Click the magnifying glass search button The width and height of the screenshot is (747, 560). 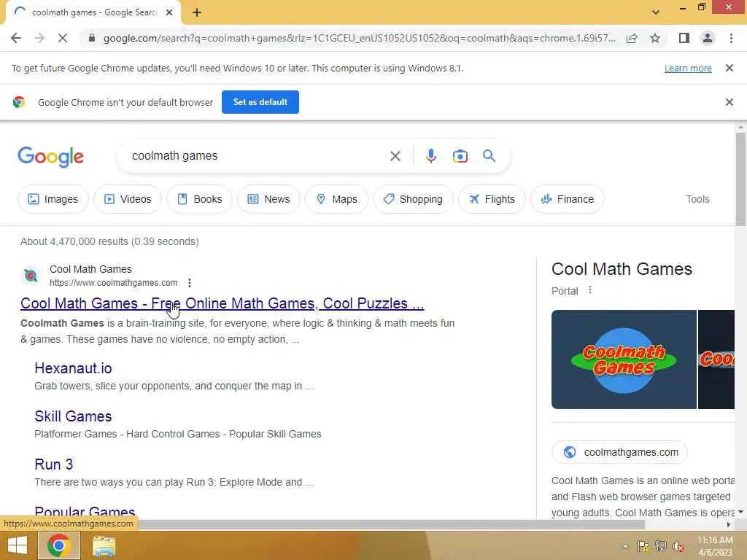[x=489, y=156]
